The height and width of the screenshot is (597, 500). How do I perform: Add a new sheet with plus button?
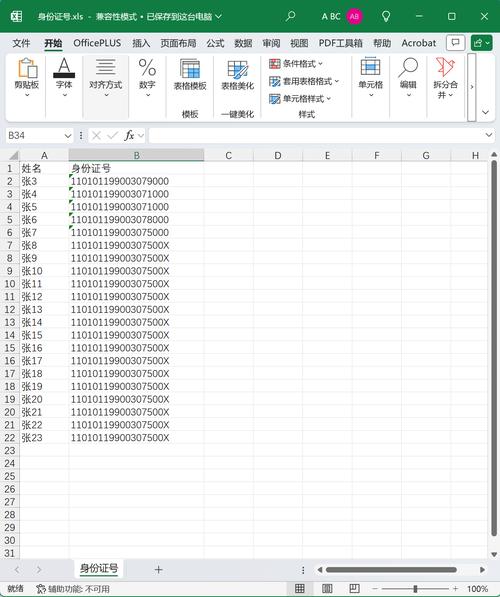(158, 570)
